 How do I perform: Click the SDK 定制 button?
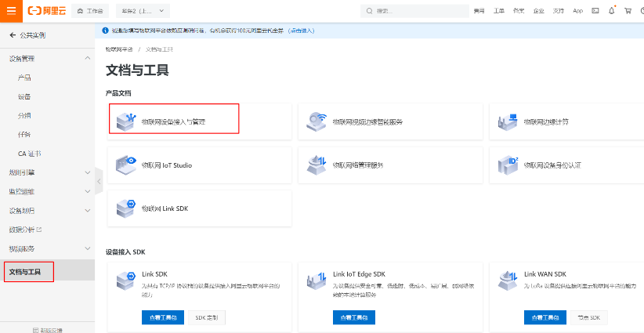pyautogui.click(x=207, y=317)
